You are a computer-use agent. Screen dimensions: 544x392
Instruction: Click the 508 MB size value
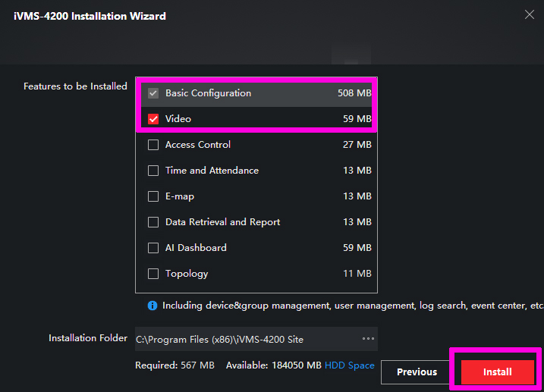point(354,93)
